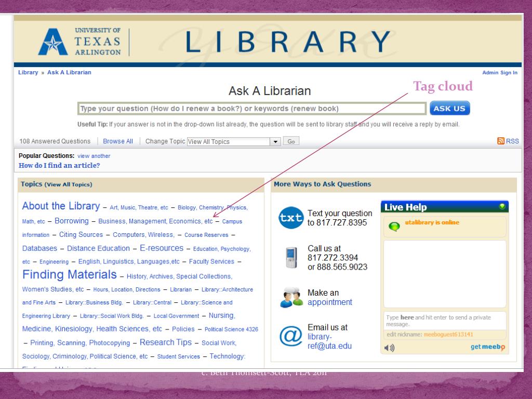Click the Course Reserves tag
Viewport: 532px width, 399px height.
(206, 235)
